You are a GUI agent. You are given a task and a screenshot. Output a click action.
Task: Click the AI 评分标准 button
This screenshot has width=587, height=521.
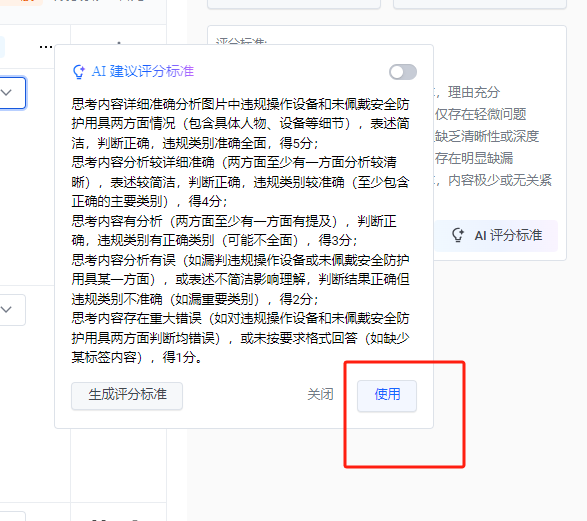496,235
